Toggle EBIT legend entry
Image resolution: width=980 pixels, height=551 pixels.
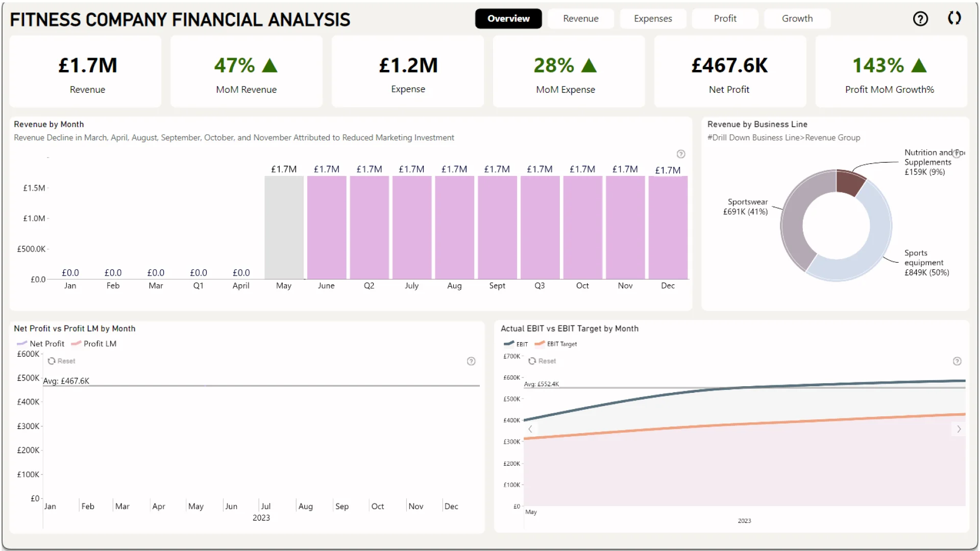516,344
